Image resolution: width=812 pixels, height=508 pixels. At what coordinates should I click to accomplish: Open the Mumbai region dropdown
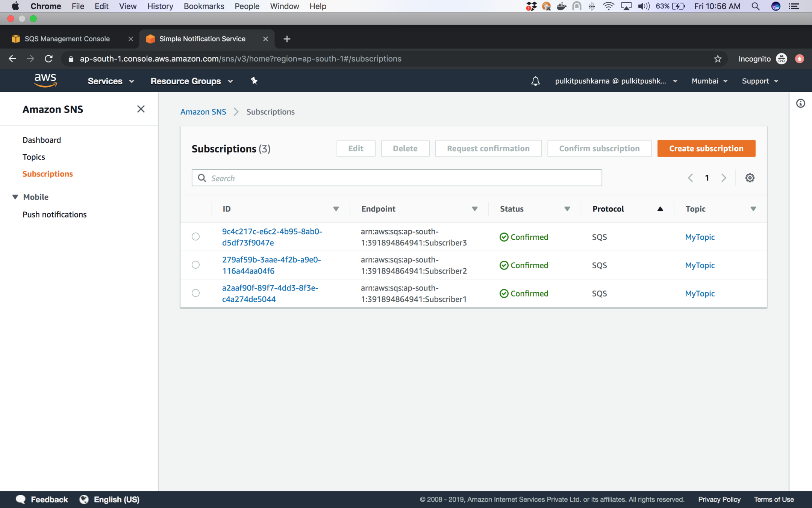coord(709,81)
